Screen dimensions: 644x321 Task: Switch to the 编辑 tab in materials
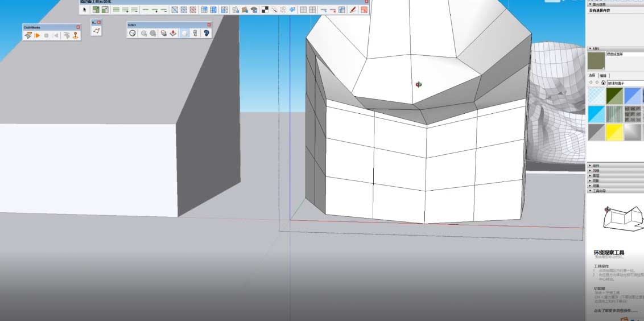pos(602,75)
